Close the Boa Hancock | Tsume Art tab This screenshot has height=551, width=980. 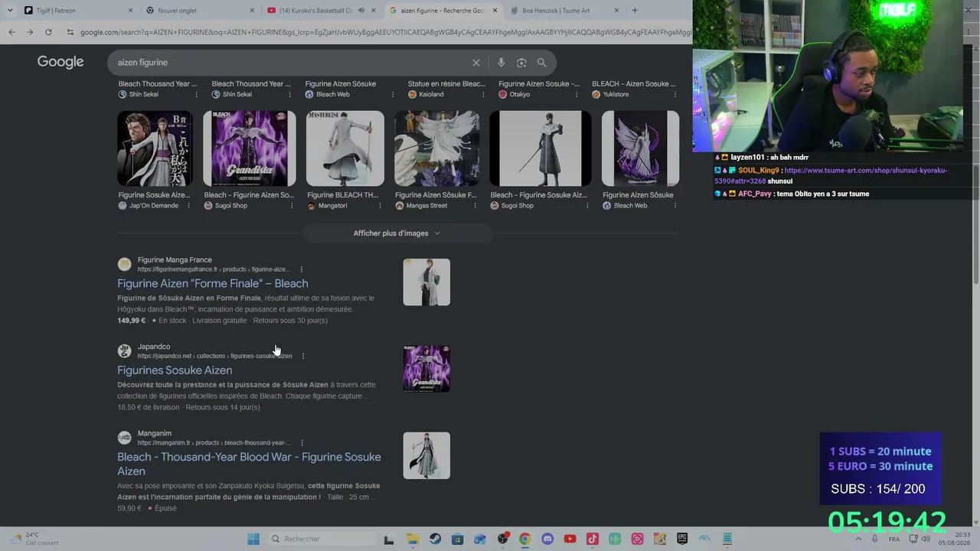616,11
